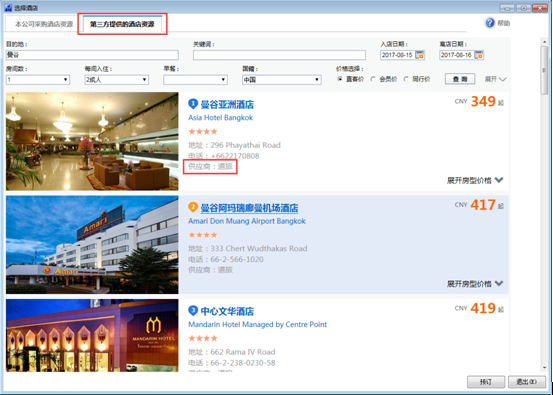This screenshot has width=553, height=395.
Task: Click Mandarin Hotel Managed by Centre Point
Action: click(x=257, y=324)
